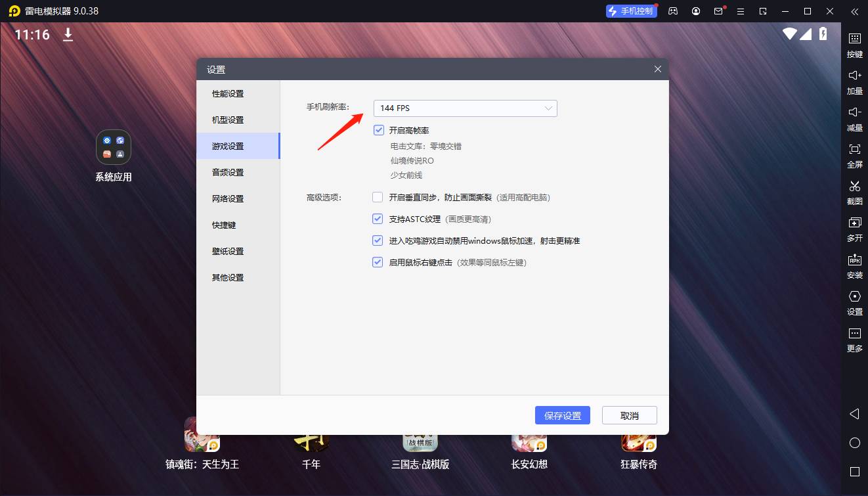868x496 pixels.
Task: Click the 保存设置 button
Action: click(563, 415)
